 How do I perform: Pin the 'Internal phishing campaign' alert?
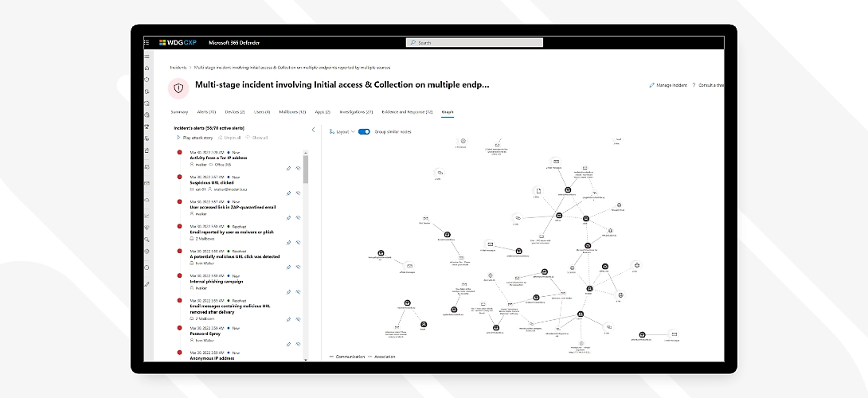287,291
